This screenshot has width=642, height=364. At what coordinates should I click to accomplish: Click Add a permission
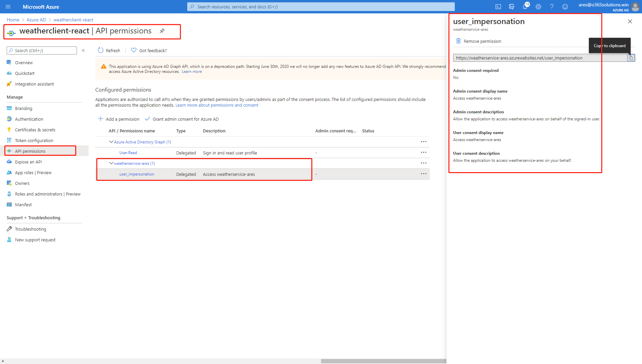click(119, 119)
